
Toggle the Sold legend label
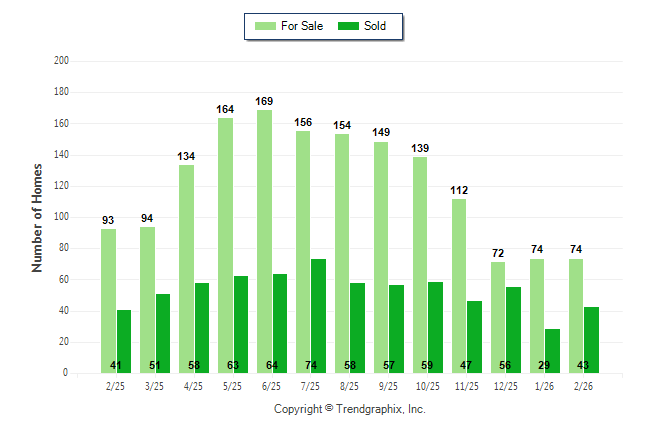pyautogui.click(x=376, y=26)
